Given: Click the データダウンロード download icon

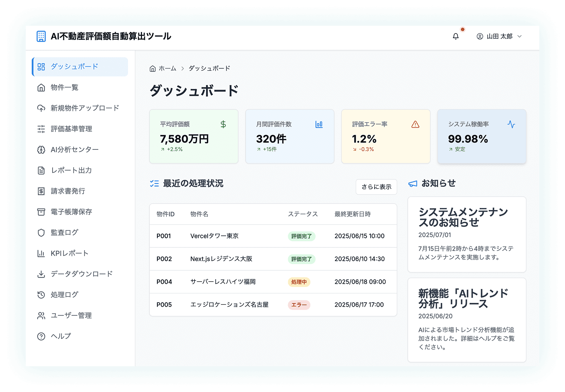Looking at the screenshot, I should pyautogui.click(x=41, y=274).
